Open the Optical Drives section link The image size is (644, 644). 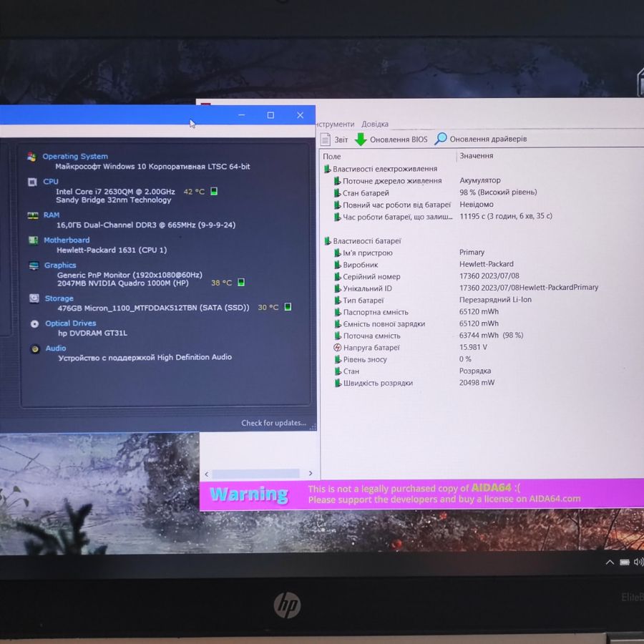pos(71,323)
